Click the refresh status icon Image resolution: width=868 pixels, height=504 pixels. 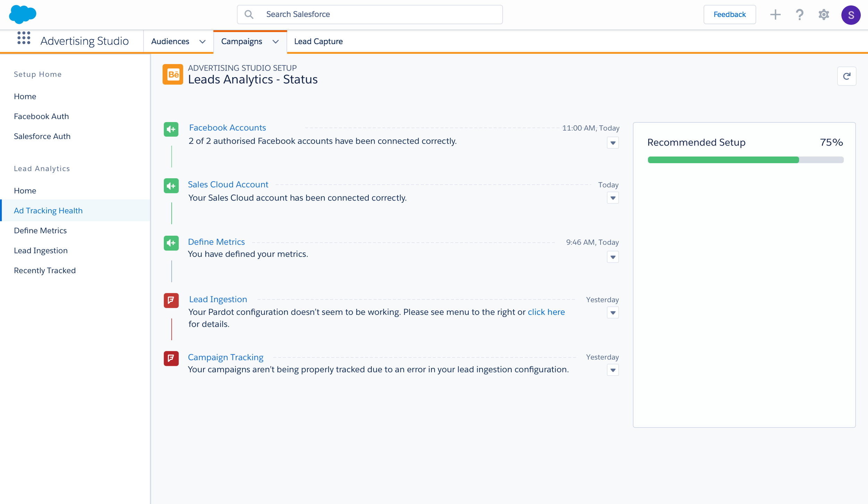[x=846, y=76]
